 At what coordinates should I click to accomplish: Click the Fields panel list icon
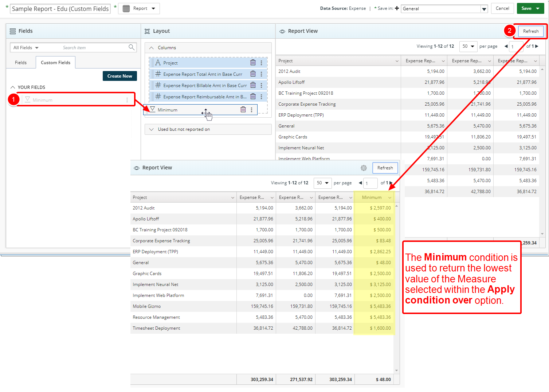pyautogui.click(x=13, y=31)
